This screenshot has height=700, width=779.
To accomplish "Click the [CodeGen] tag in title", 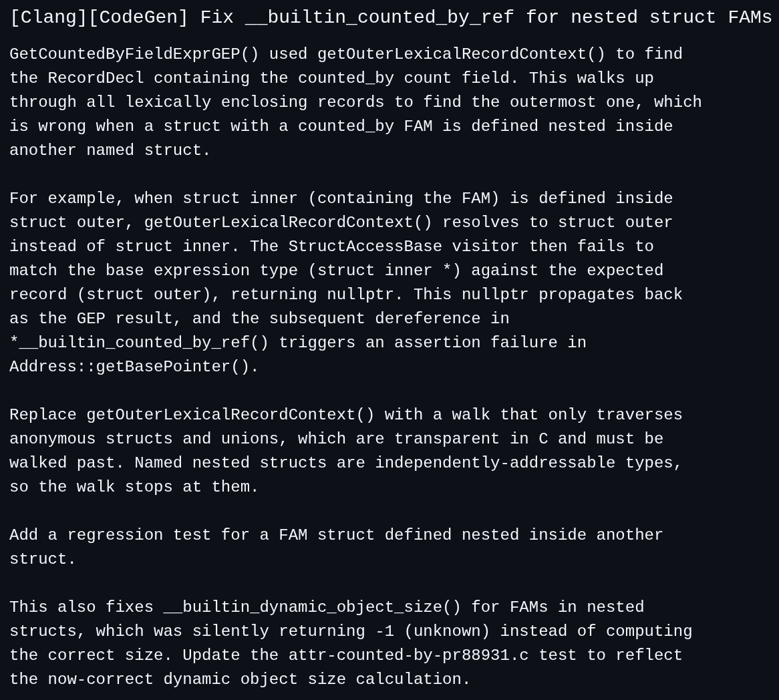I will coord(138,17).
